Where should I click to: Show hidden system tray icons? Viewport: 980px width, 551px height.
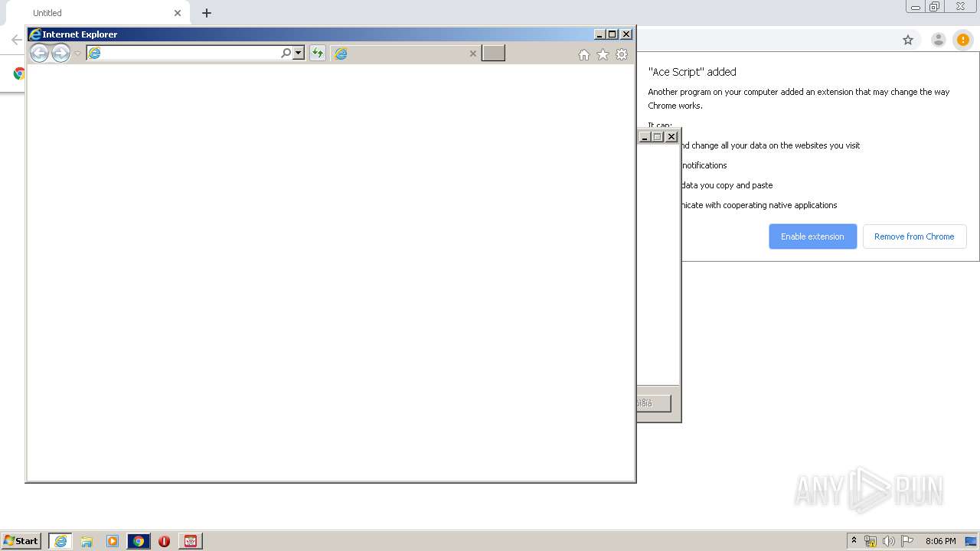[x=854, y=541]
